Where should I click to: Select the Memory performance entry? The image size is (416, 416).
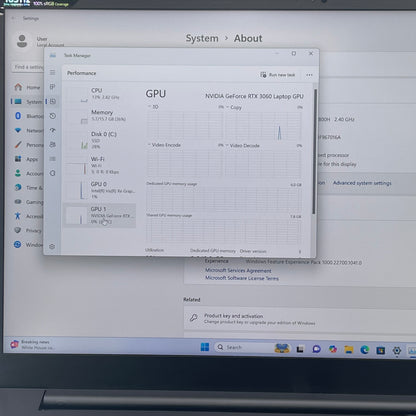(99, 116)
